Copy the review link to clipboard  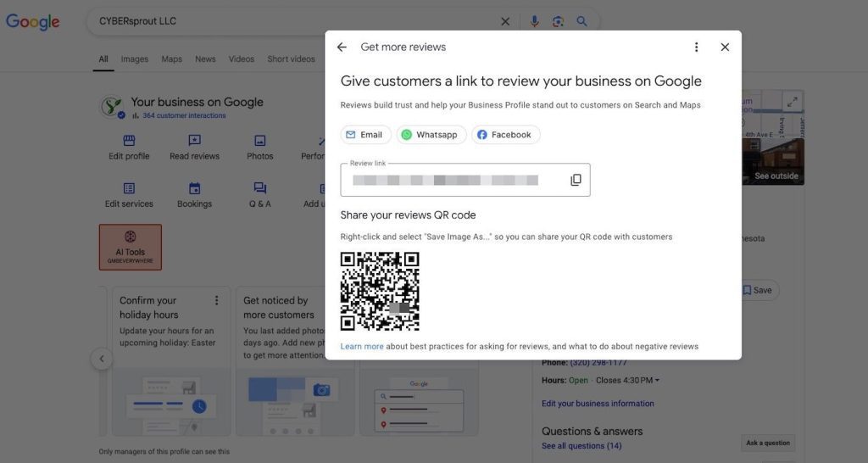(x=576, y=180)
